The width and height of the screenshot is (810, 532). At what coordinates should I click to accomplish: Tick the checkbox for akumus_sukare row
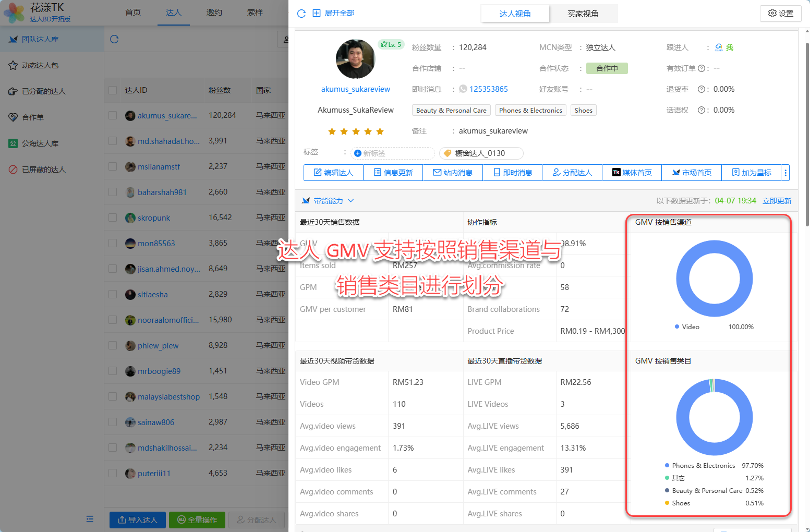tap(113, 115)
